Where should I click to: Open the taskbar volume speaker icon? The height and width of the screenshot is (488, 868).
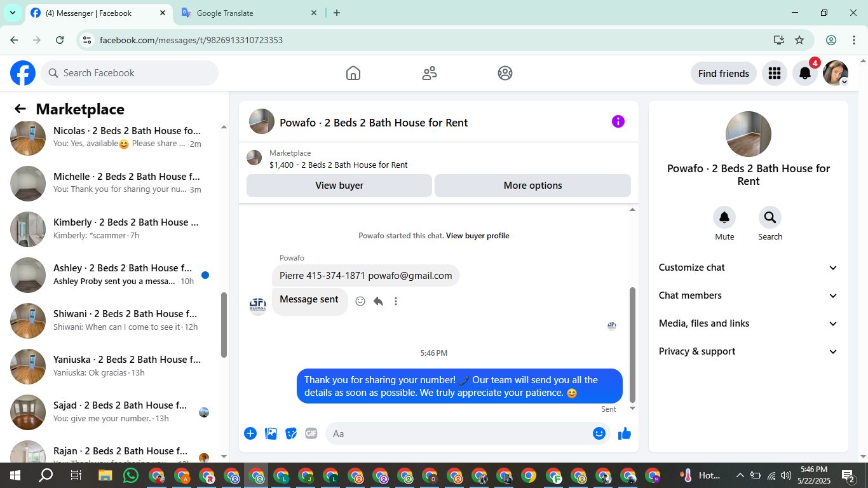786,475
